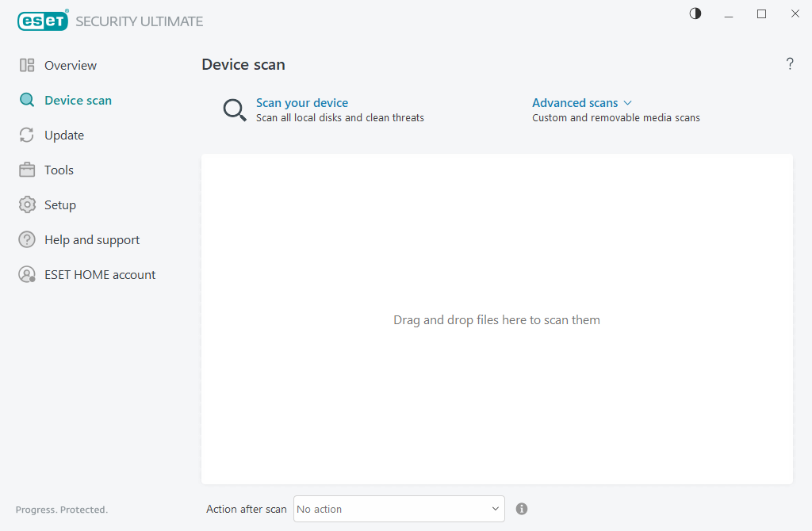812x531 pixels.
Task: Click the Overview dashboard icon
Action: 27,65
